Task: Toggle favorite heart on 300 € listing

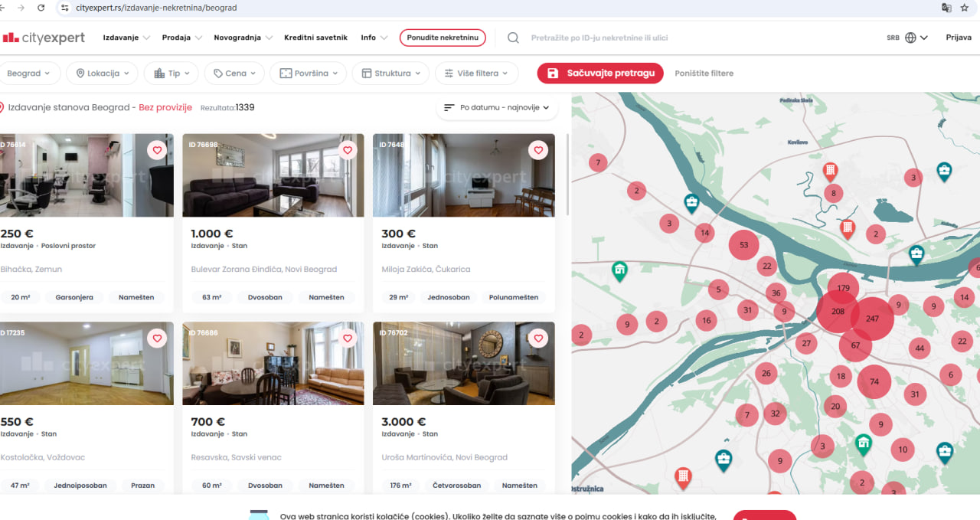Action: point(538,150)
